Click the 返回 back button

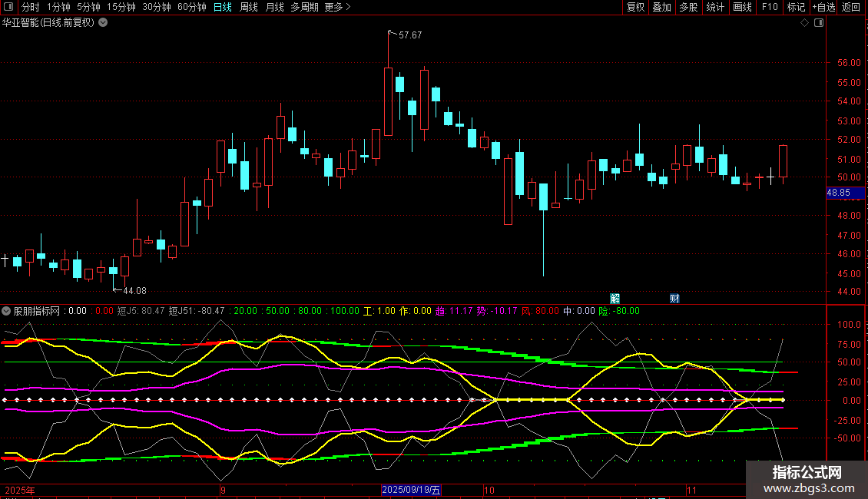(x=851, y=7)
